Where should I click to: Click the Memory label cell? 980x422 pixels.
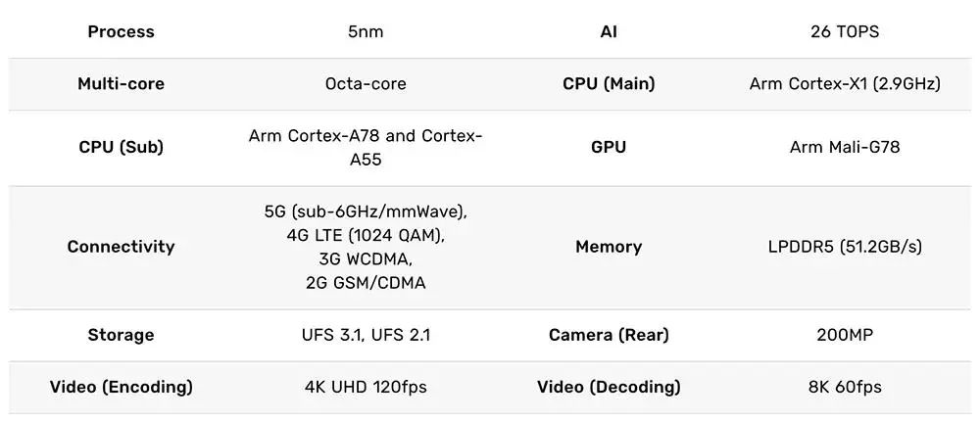click(x=609, y=247)
